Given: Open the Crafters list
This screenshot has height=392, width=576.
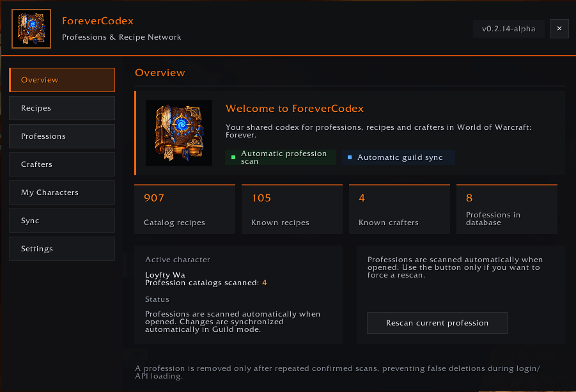Looking at the screenshot, I should click(62, 164).
